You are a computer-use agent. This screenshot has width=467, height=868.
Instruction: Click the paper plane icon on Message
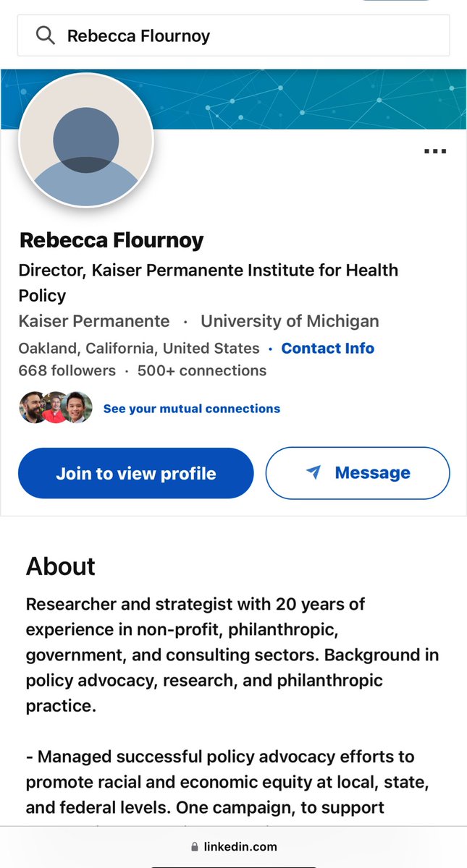(x=313, y=472)
